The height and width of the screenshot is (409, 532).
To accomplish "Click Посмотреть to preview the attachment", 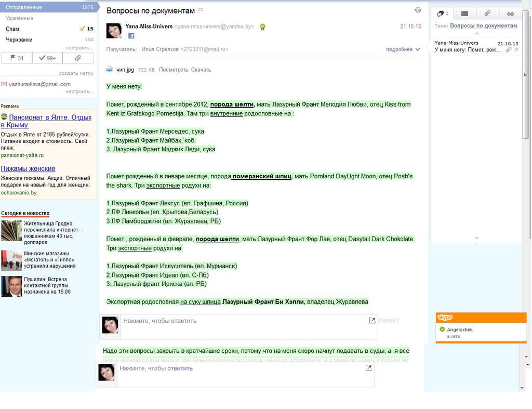I will click(x=174, y=70).
